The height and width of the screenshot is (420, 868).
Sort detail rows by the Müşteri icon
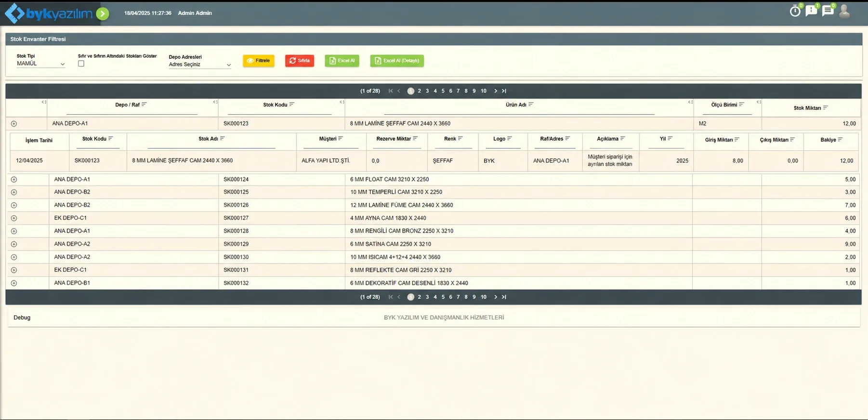coord(341,138)
